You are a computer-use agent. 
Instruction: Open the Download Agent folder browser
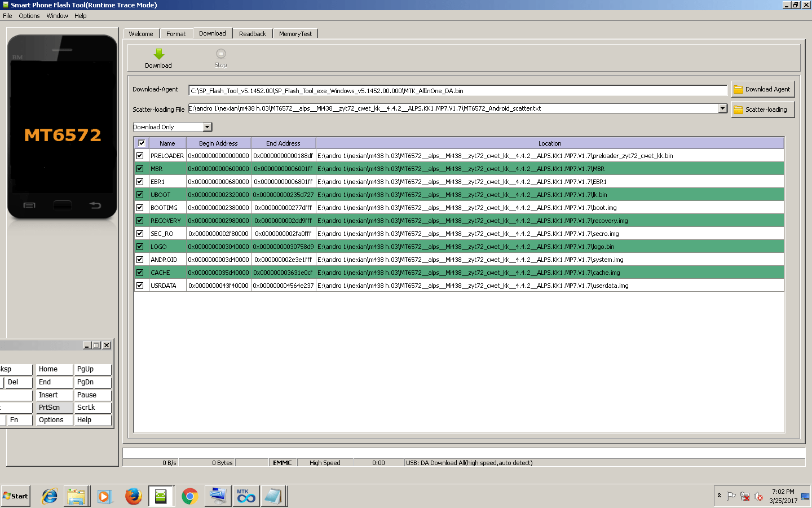pos(763,89)
